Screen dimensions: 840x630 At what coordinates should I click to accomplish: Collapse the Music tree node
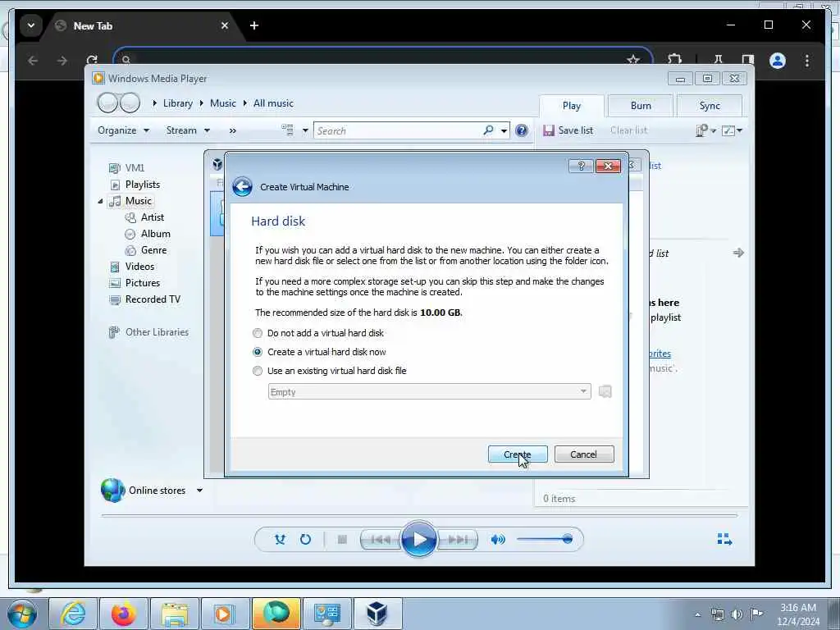click(100, 202)
